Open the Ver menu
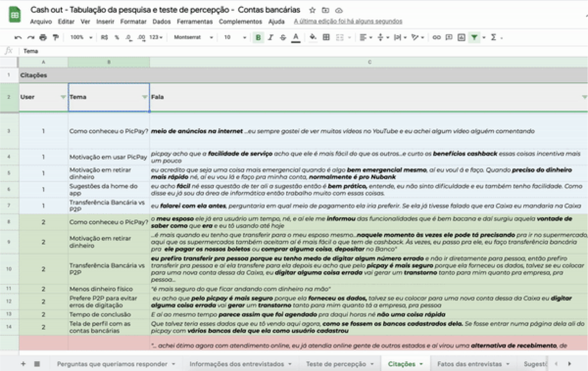Image resolution: width=588 pixels, height=371 pixels. 86,21
